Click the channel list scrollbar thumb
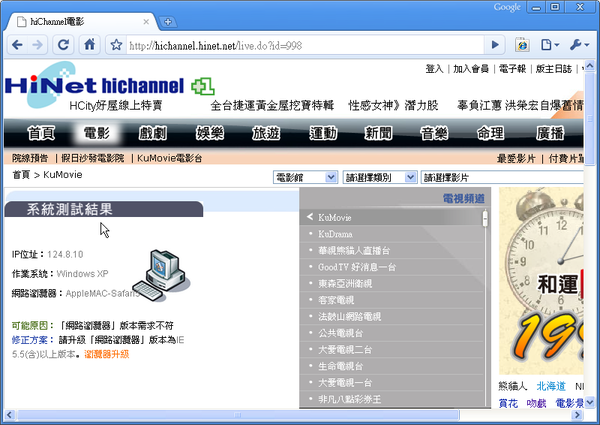Viewport: 600px width, 425px height. pyautogui.click(x=485, y=218)
